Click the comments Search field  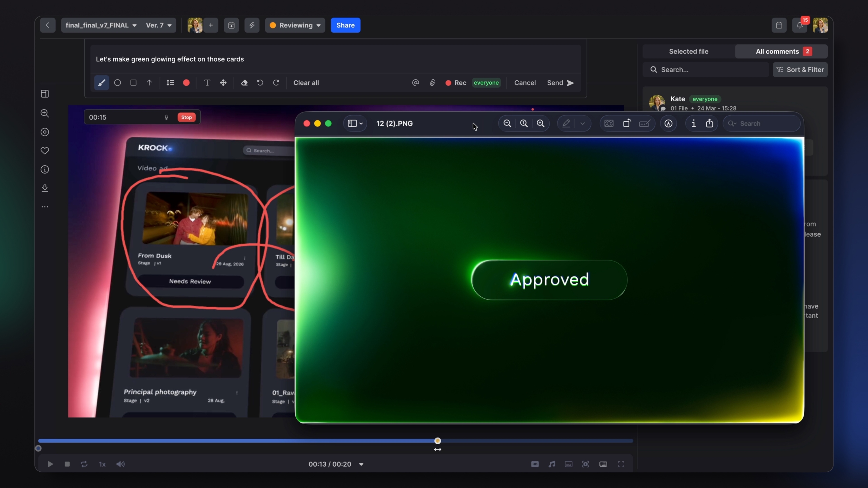(x=706, y=69)
